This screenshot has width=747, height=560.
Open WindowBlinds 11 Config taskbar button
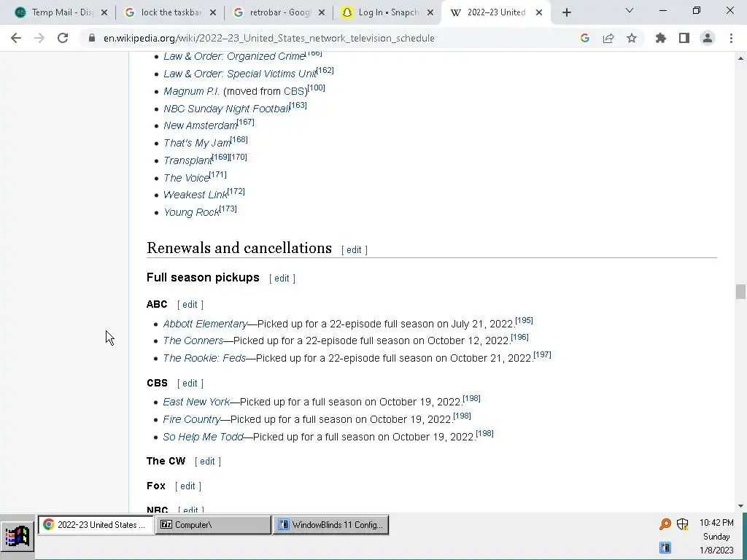pyautogui.click(x=330, y=525)
